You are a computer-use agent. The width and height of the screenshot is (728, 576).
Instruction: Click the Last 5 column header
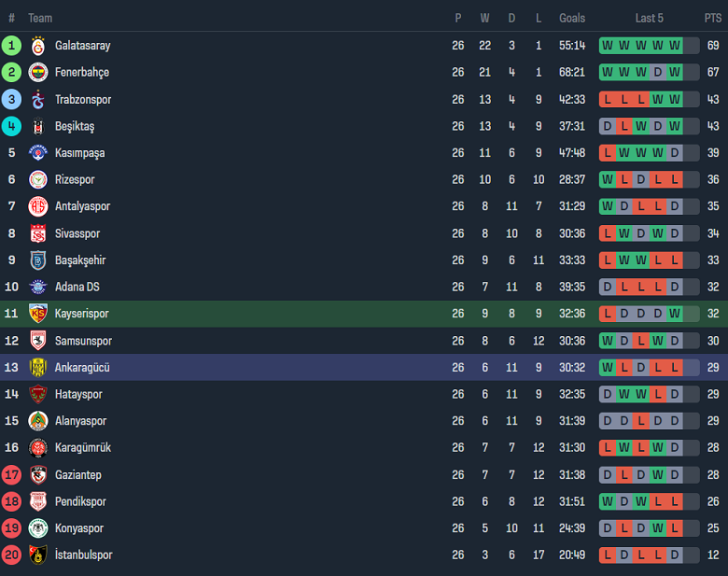[x=650, y=18]
